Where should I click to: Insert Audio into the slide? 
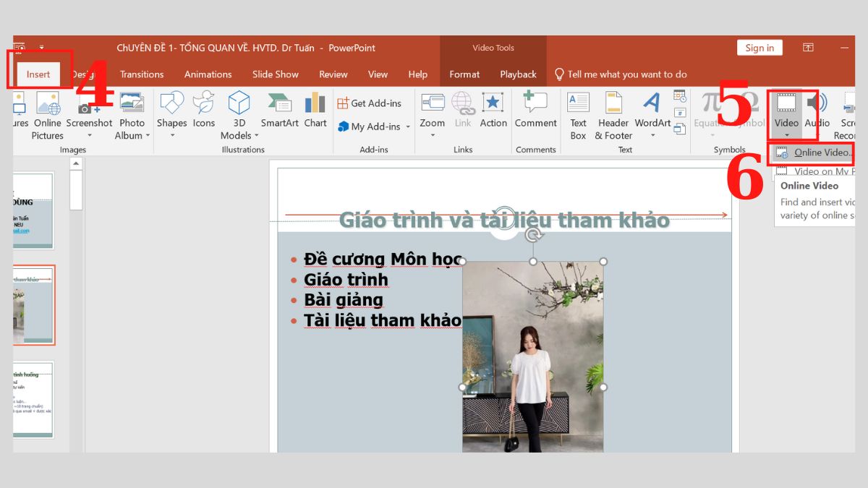click(x=816, y=114)
